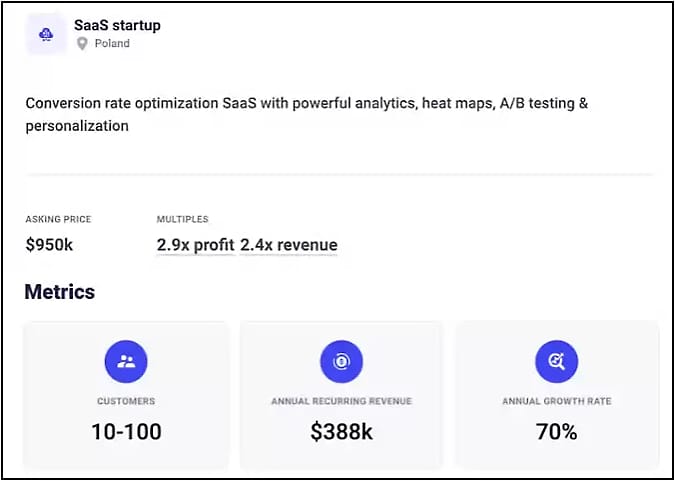Click the Asking Price label
Image resolution: width=675 pixels, height=481 pixels.
tap(59, 219)
